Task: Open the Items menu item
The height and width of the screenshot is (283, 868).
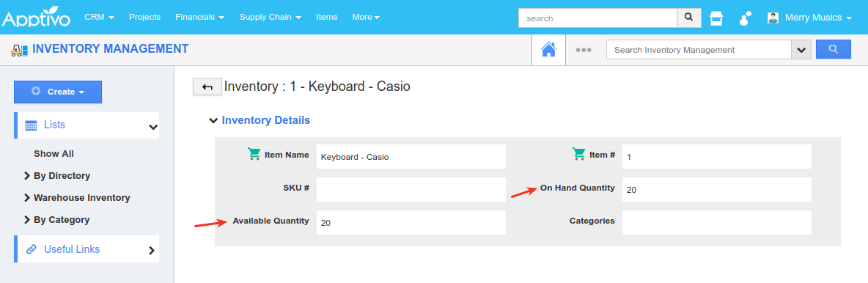Action: point(327,17)
